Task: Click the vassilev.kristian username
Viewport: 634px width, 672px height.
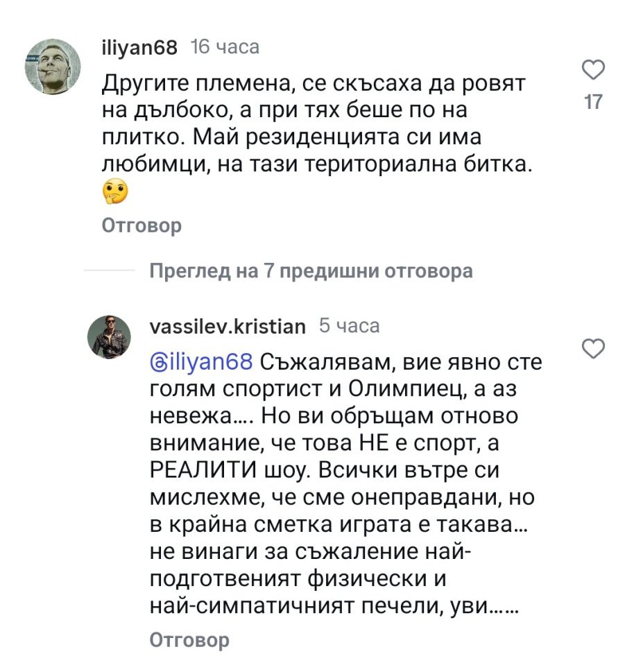Action: pyautogui.click(x=228, y=326)
